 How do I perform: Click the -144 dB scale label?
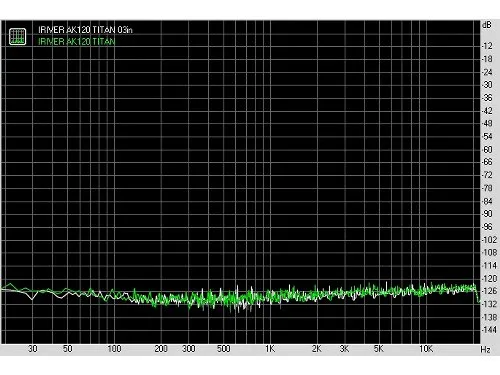click(x=489, y=330)
